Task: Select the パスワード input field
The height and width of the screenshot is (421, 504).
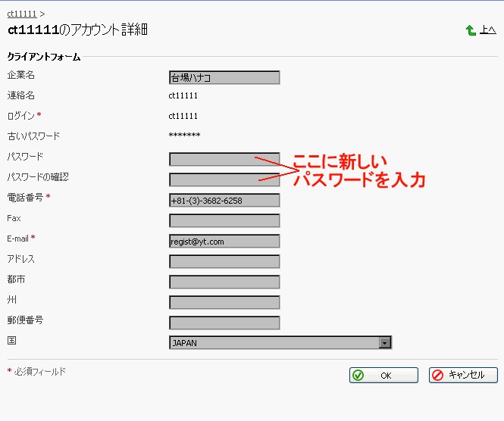Action: [x=224, y=159]
